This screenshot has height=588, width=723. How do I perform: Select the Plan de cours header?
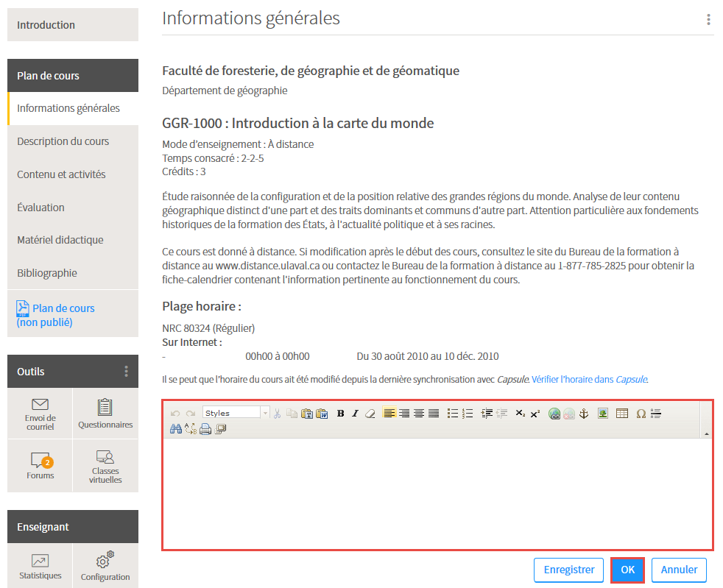coord(73,76)
